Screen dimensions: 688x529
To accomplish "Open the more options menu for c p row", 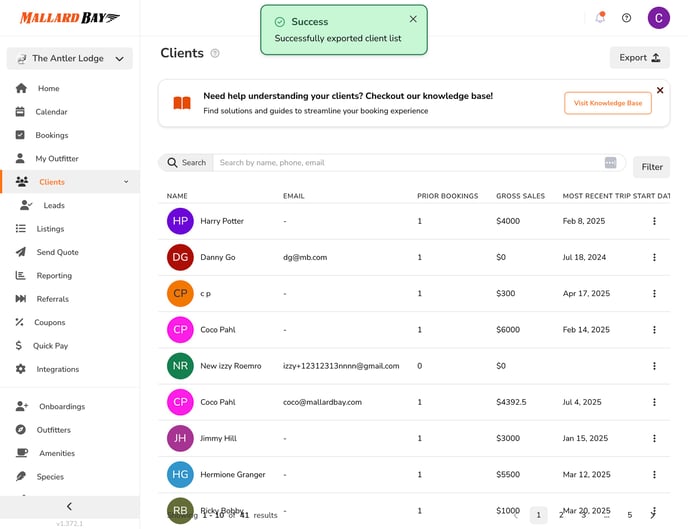I will click(654, 293).
